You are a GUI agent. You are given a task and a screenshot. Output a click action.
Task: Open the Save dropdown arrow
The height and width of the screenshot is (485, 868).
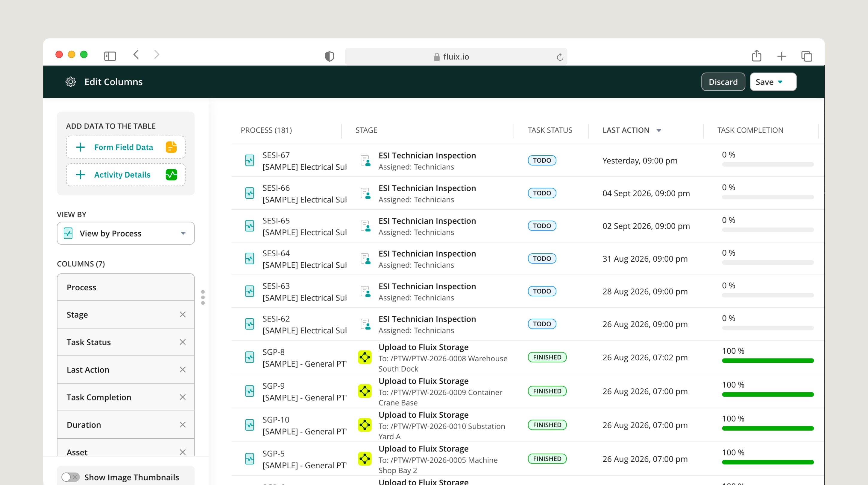780,82
